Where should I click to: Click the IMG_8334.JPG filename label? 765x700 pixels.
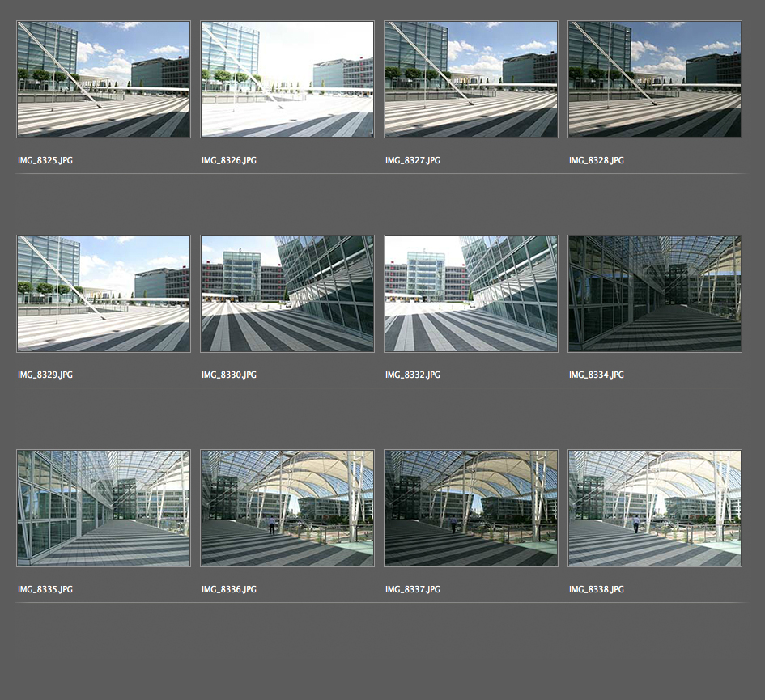[x=597, y=375]
